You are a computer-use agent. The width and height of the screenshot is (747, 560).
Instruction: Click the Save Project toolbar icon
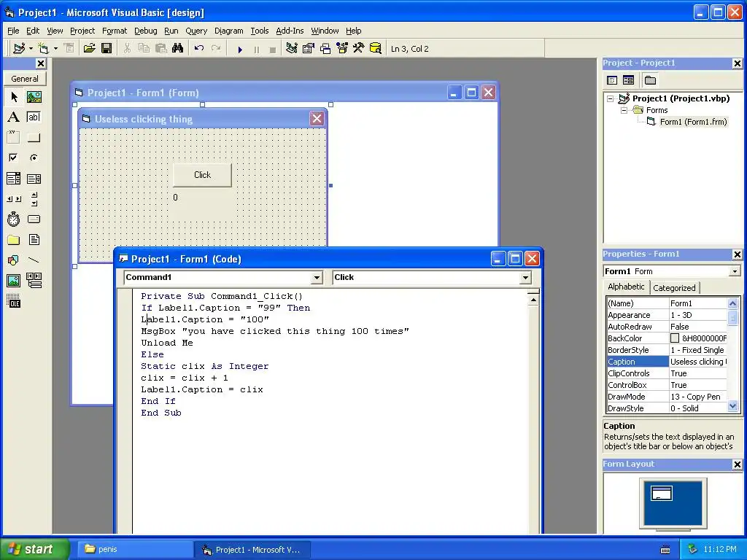107,48
